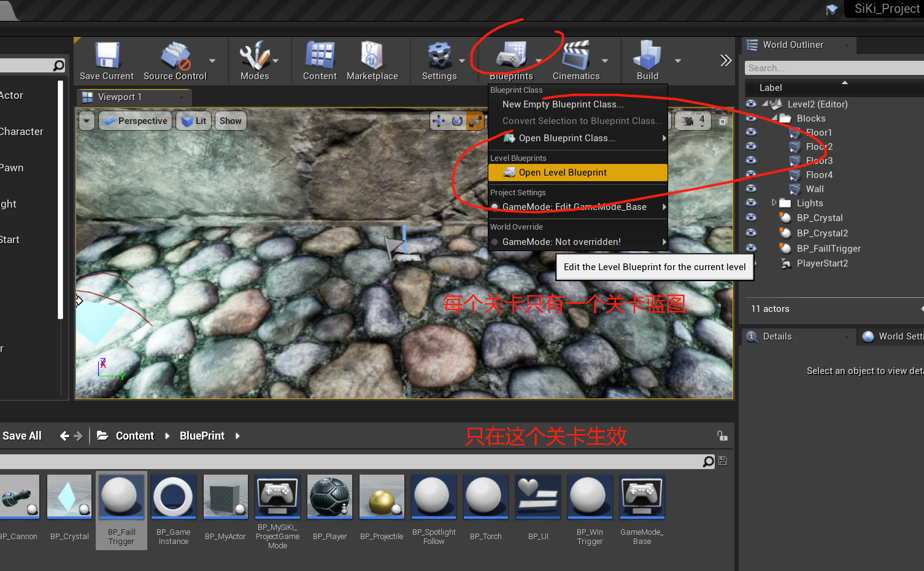Image resolution: width=924 pixels, height=571 pixels.
Task: Open Source Control toolbar icon
Action: (175, 55)
